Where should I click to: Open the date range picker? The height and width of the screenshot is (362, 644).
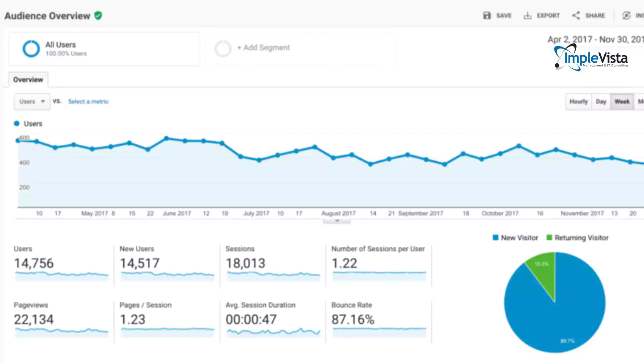coord(596,40)
